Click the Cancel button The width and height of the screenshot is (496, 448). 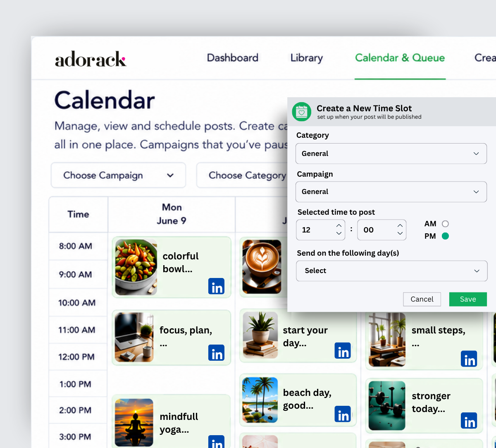[x=422, y=299]
